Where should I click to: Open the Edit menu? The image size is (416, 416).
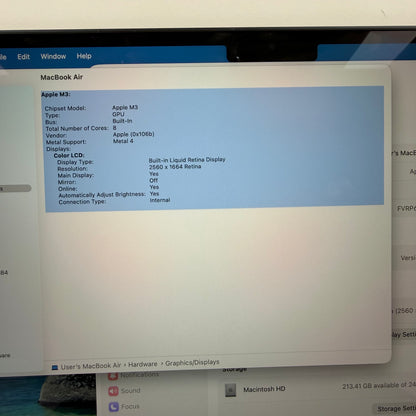(24, 57)
